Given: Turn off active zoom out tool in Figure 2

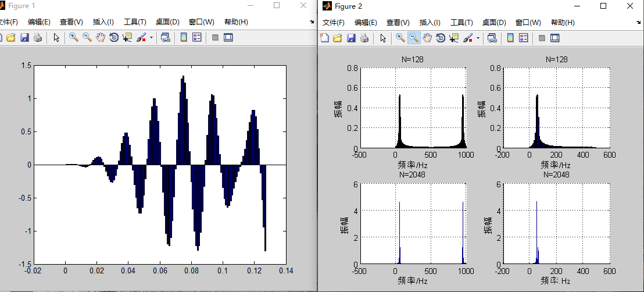Looking at the screenshot, I should click(x=414, y=38).
